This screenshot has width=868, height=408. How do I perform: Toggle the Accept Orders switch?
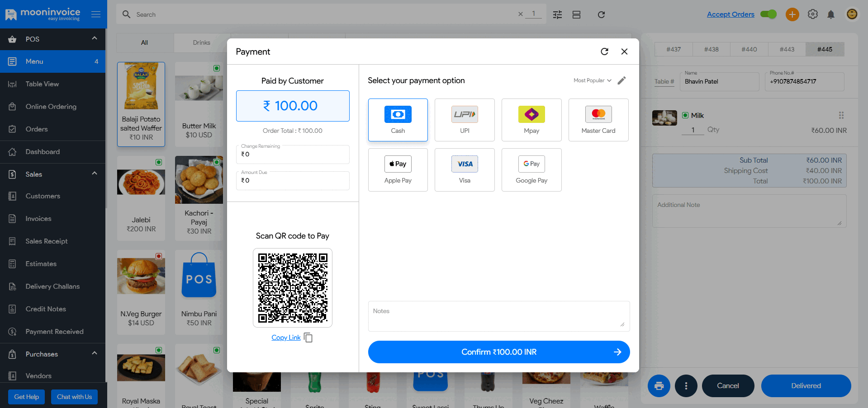click(x=768, y=14)
